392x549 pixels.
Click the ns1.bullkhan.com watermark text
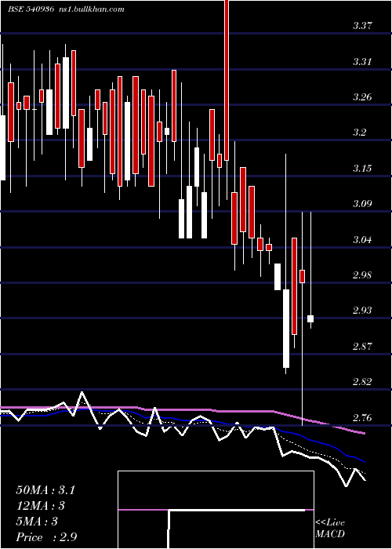92,9
